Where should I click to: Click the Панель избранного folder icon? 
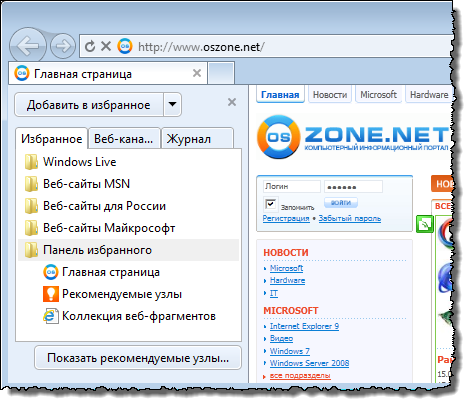coord(31,250)
